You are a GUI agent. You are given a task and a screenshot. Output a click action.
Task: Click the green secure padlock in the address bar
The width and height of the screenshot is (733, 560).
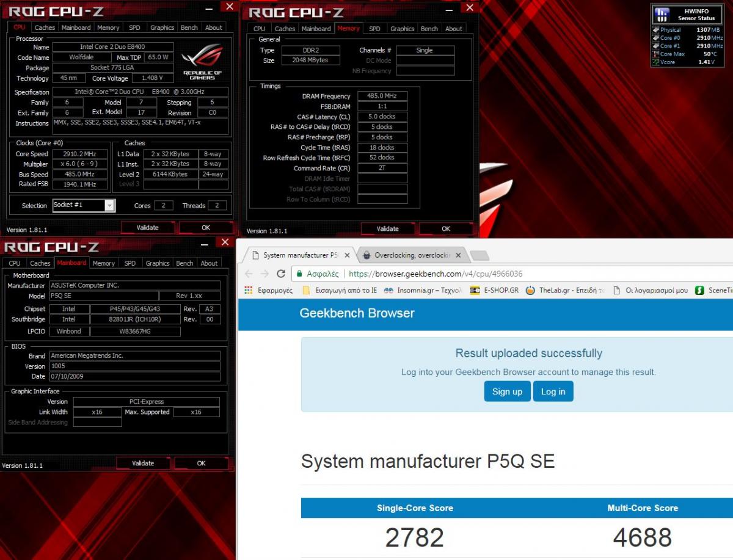(x=299, y=274)
